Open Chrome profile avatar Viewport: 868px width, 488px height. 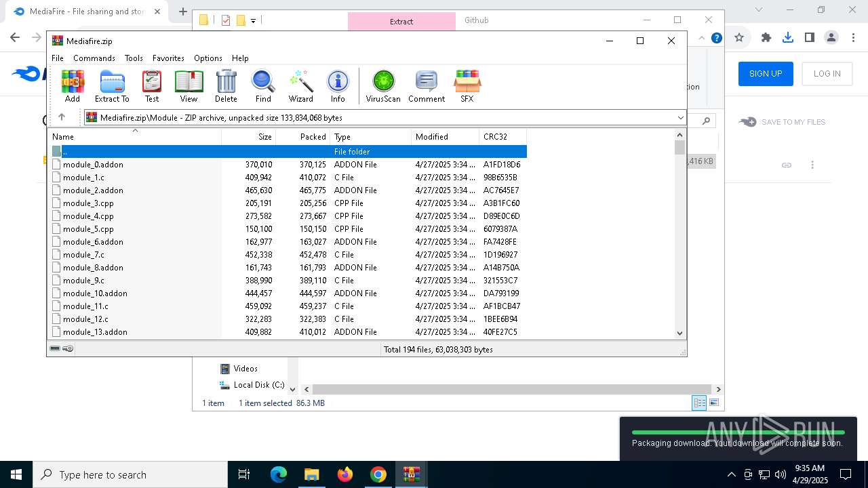[x=831, y=37]
